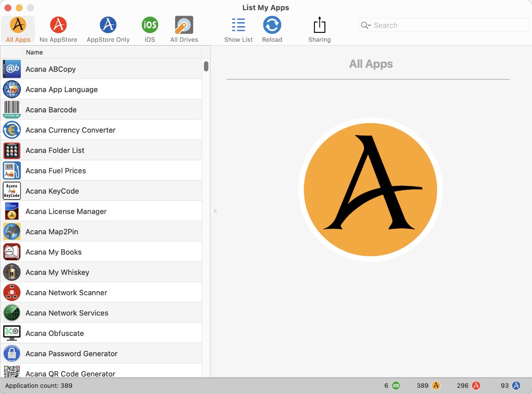Click the Acana Barcode icon
This screenshot has width=532, height=394.
pyautogui.click(x=12, y=109)
